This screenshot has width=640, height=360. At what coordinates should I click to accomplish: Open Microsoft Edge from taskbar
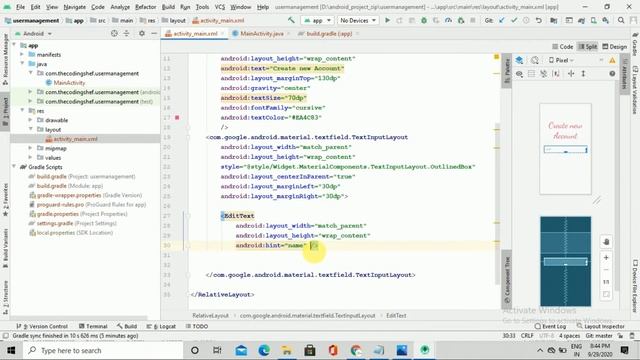(264, 350)
